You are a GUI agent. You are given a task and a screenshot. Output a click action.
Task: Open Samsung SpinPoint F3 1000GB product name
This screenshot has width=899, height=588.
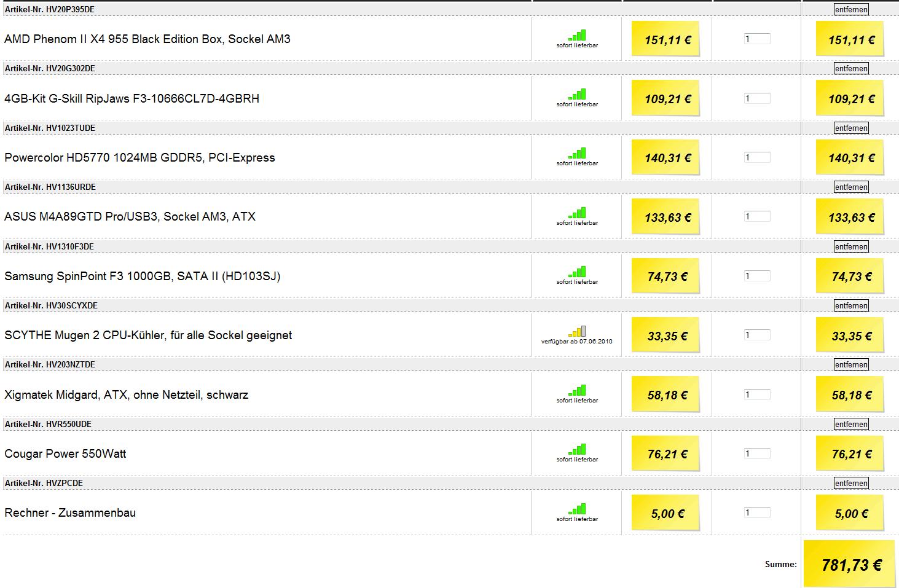point(143,276)
